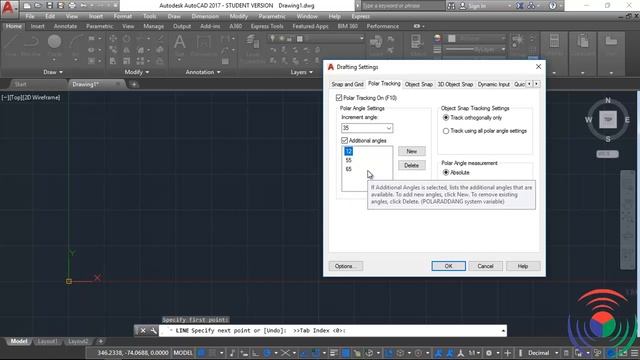Switch to the 3D Object Snap tab

(x=455, y=84)
